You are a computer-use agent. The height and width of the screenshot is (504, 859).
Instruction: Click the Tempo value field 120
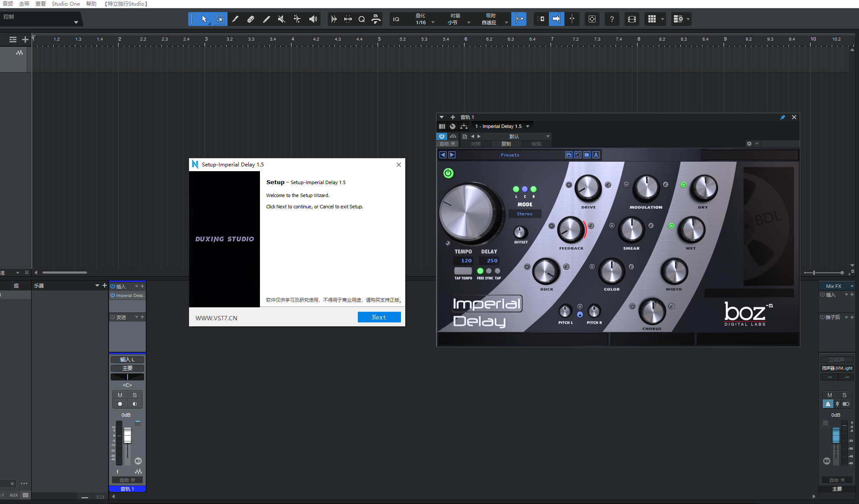[x=466, y=261]
